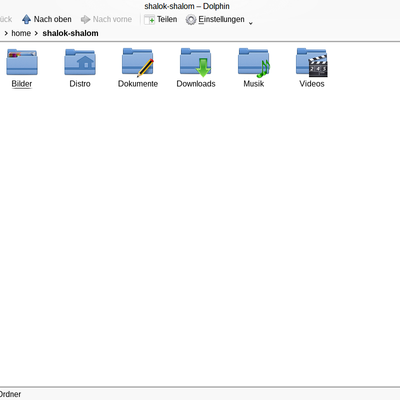Open the Downloads folder icon
This screenshot has height=400, width=400.
[x=196, y=62]
